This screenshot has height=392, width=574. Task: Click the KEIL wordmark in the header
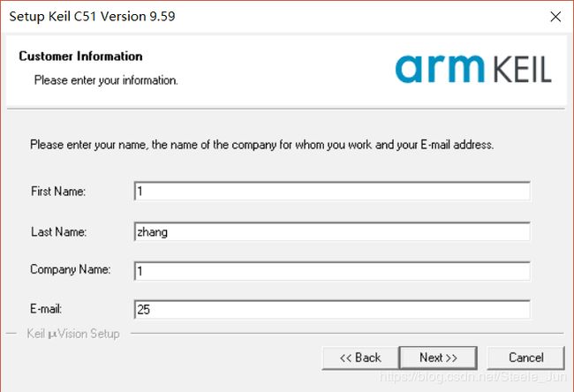point(522,69)
